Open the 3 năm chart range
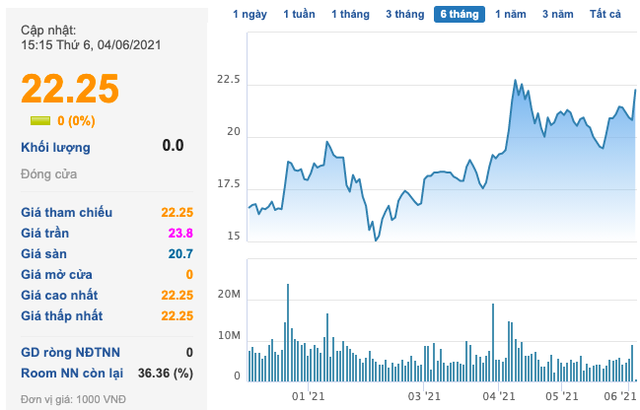Screen dimensions: 640x410 pos(558,14)
